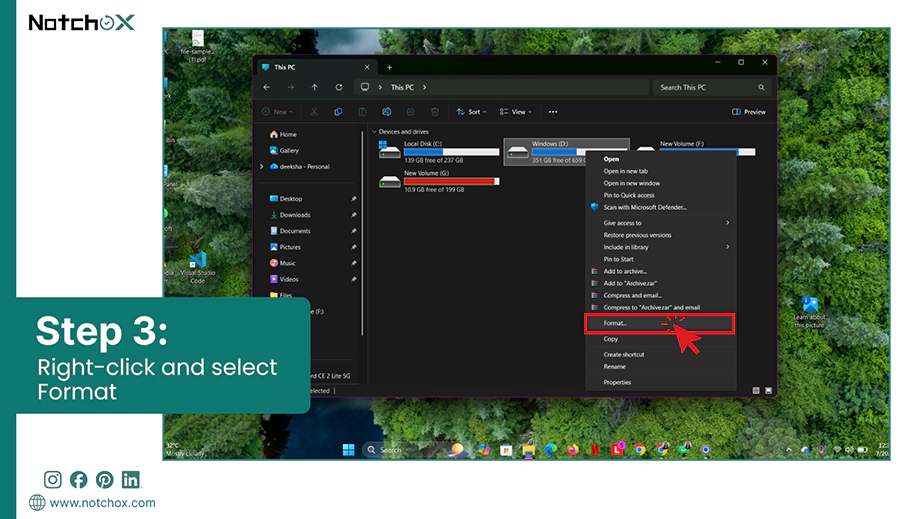Viewport: 922px width, 519px height.
Task: Click the Up directory arrow
Action: (x=315, y=87)
